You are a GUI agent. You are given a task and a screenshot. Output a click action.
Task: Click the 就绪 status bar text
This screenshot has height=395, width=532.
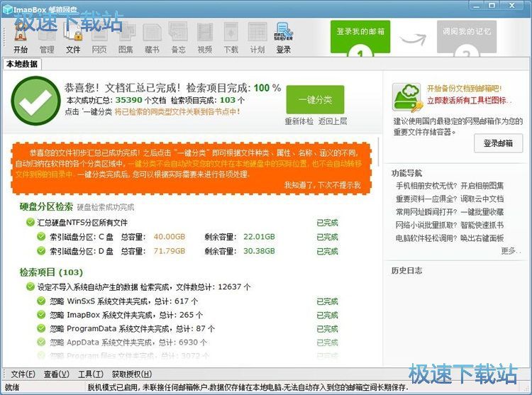(x=12, y=387)
